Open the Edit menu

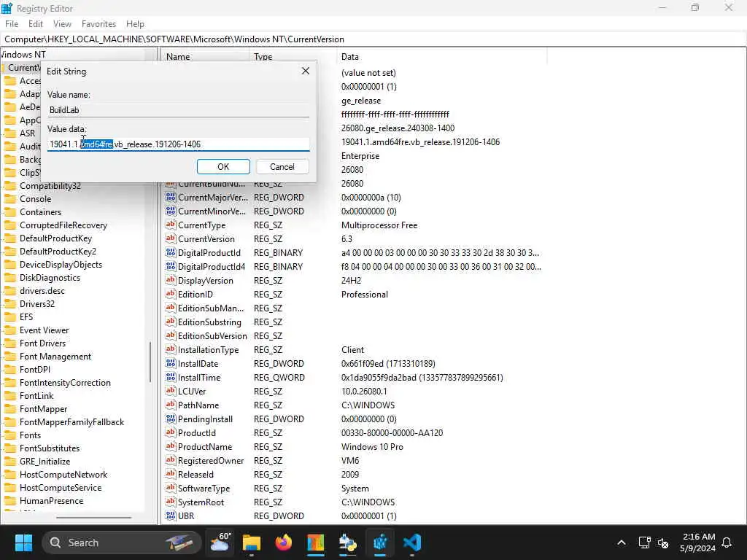point(35,24)
